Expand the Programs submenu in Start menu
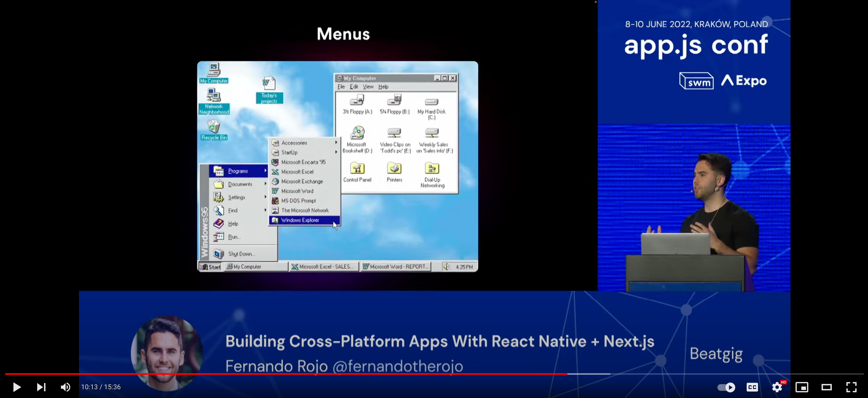This screenshot has height=398, width=868. point(239,171)
